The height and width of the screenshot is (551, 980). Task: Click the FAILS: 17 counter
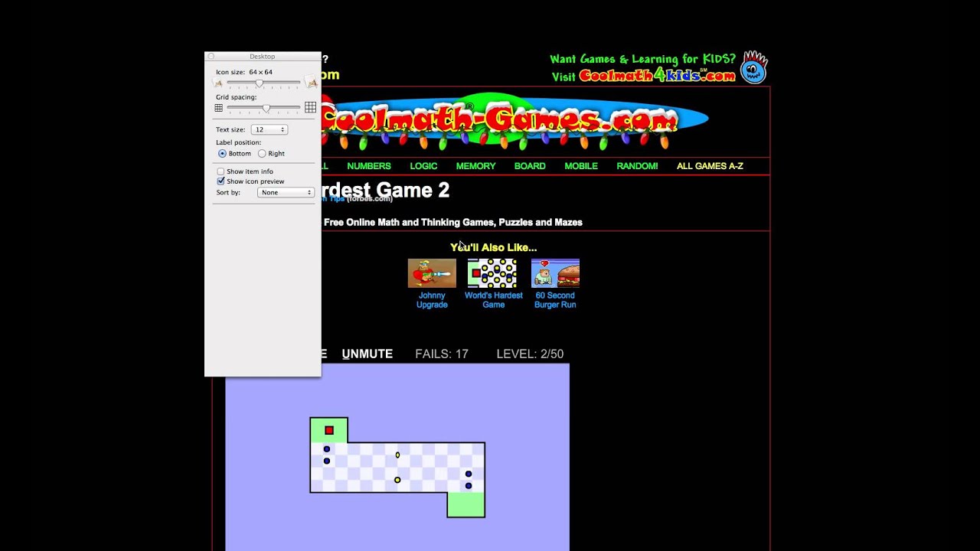(x=442, y=354)
